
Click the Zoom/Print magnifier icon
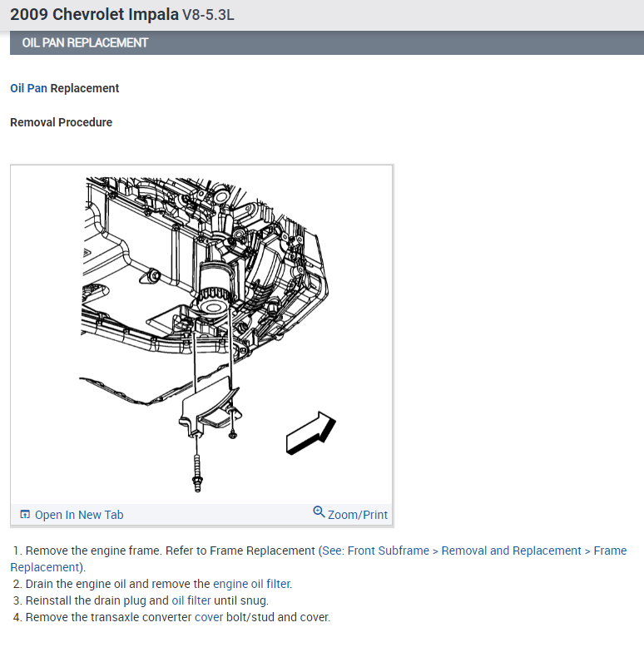(x=319, y=511)
